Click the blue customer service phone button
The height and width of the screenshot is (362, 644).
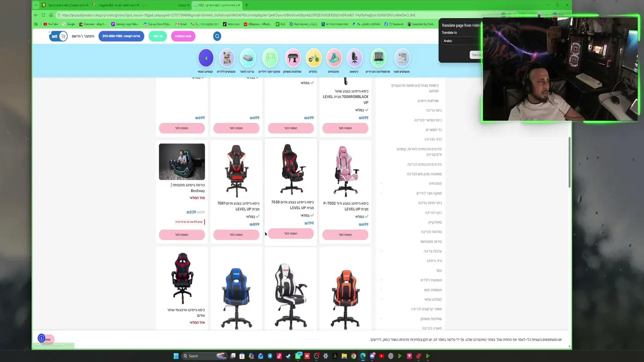pos(121,36)
